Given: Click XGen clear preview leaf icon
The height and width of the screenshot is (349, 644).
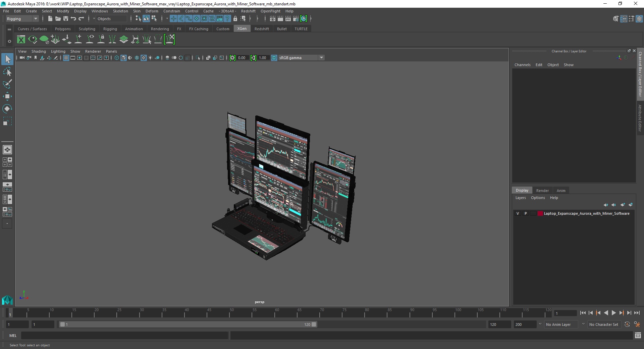Looking at the screenshot, I should (44, 40).
